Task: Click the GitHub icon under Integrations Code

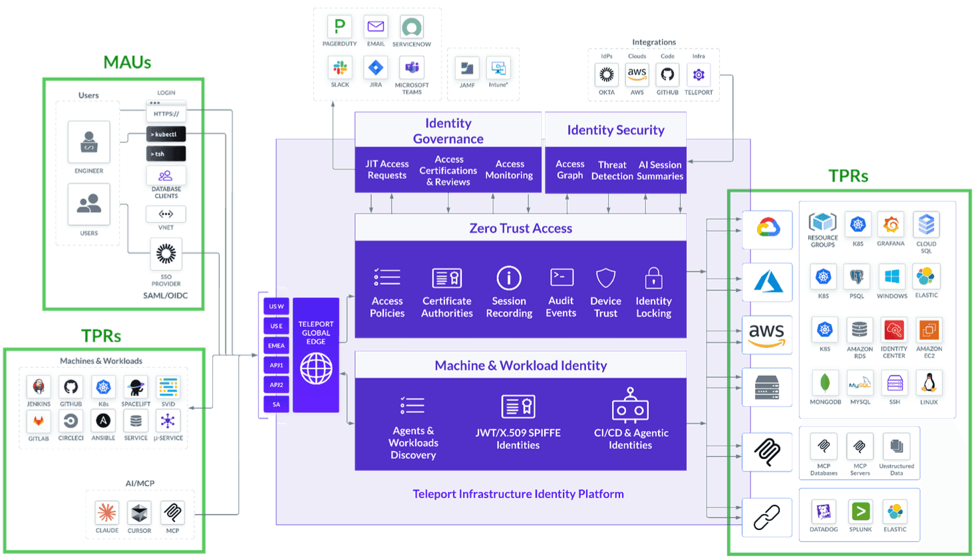Action: coord(667,74)
